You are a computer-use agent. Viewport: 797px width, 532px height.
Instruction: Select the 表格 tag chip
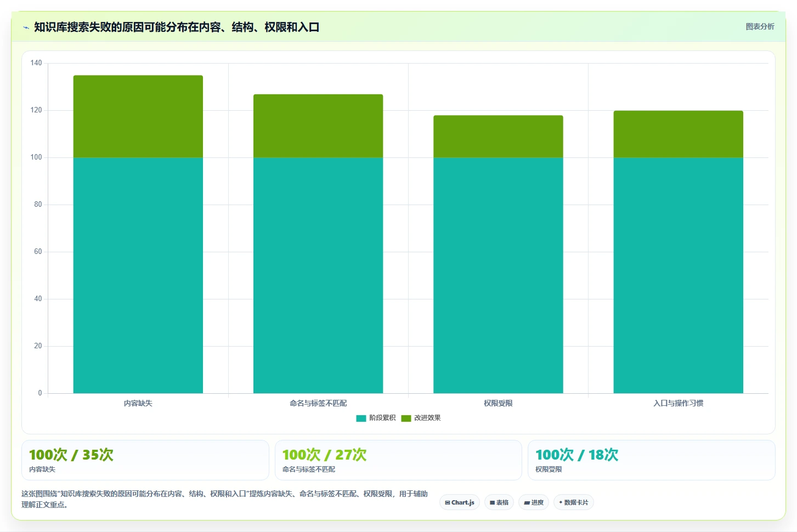coord(499,502)
